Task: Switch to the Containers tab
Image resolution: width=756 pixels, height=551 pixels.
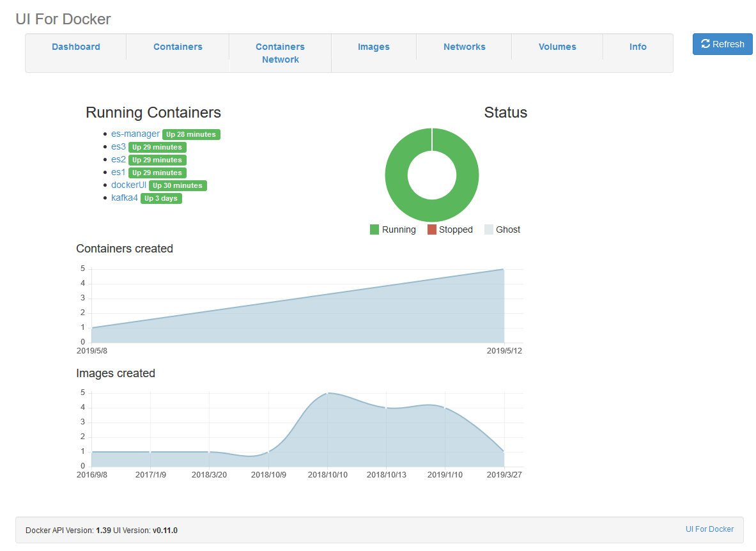Action: [178, 47]
